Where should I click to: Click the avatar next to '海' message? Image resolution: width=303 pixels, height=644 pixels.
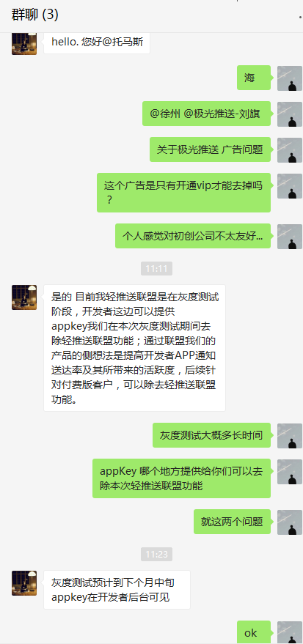[x=290, y=78]
